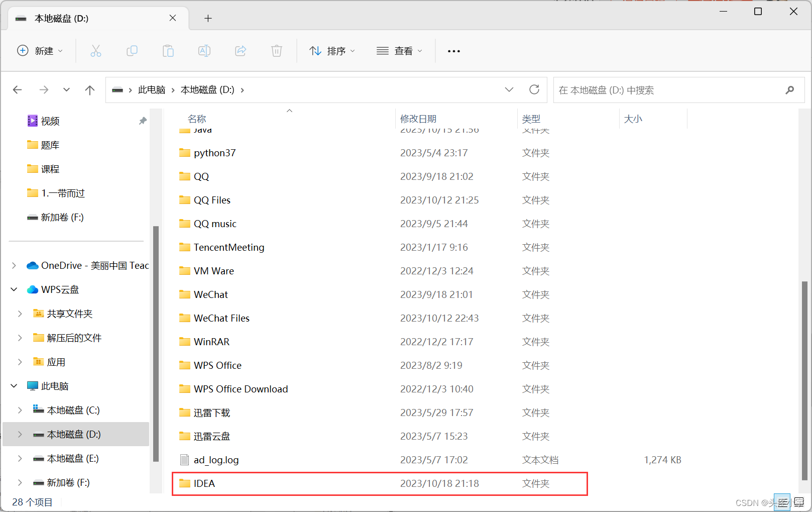Open a new tab with plus icon
The width and height of the screenshot is (812, 512).
tap(208, 19)
